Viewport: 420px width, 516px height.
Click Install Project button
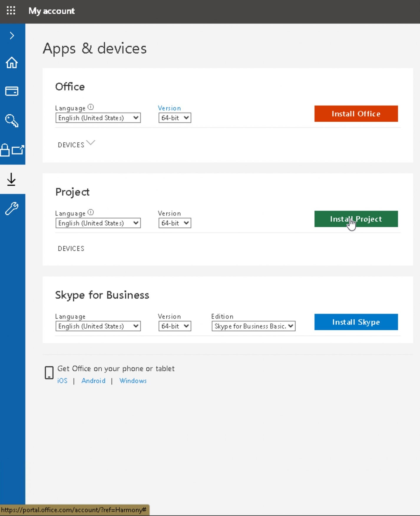point(356,219)
